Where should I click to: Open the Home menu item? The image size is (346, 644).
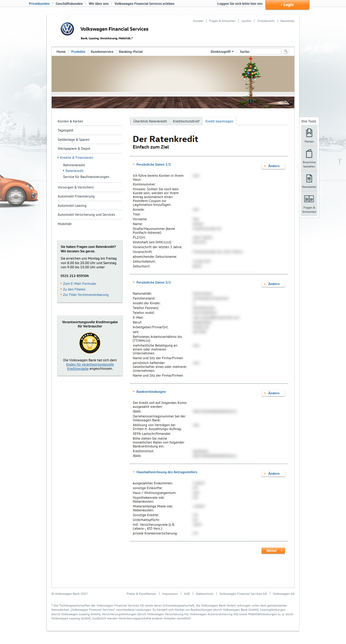pos(61,52)
